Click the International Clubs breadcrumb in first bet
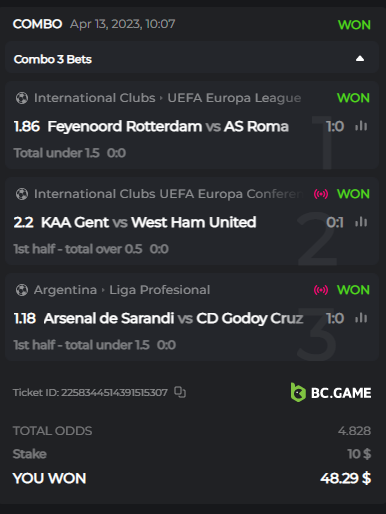Screen dimensions: 386x514 95,98
